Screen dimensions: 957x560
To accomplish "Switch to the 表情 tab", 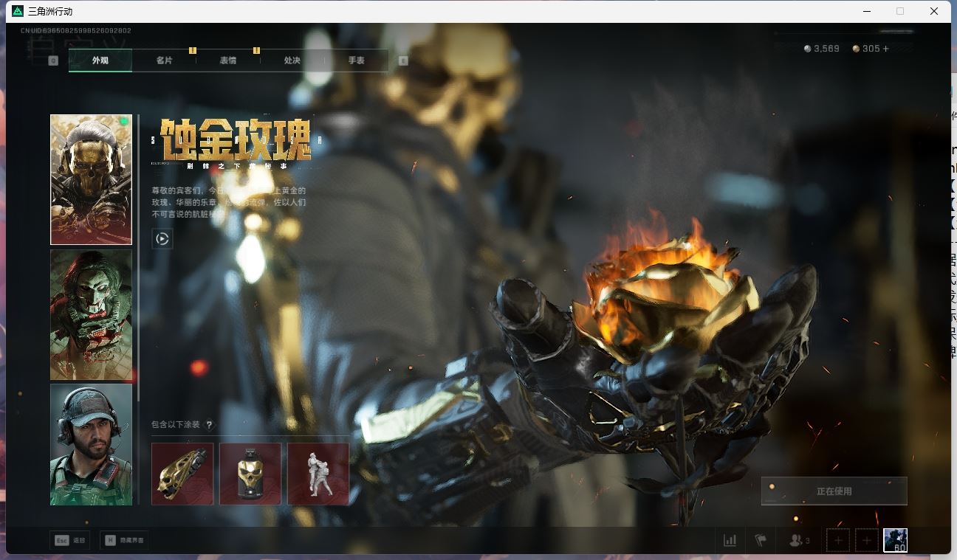I will click(228, 61).
